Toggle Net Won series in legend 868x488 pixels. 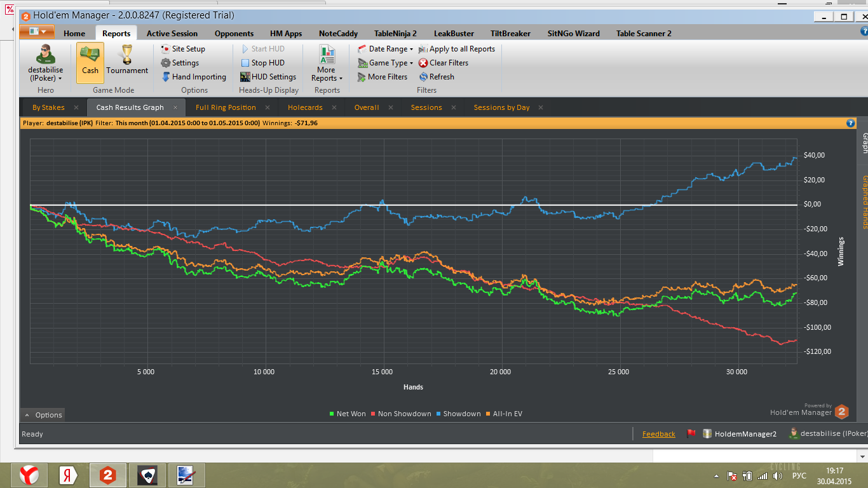[348, 414]
